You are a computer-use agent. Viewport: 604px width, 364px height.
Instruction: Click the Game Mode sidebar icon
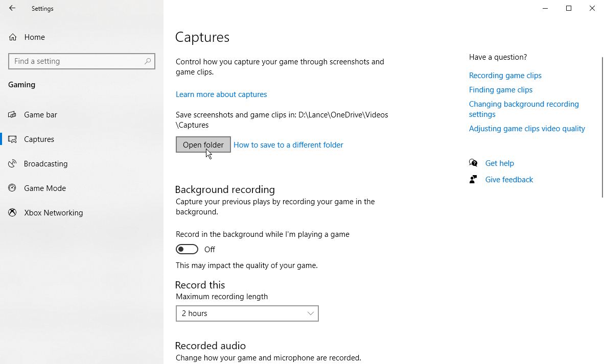click(x=12, y=188)
